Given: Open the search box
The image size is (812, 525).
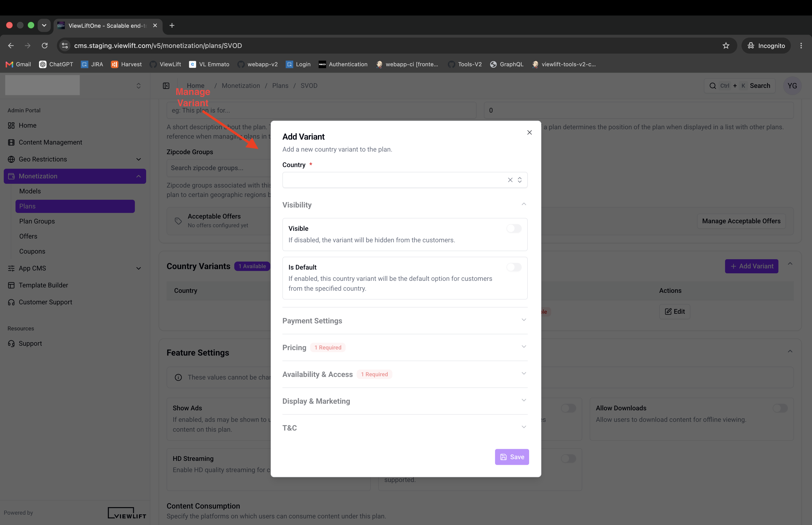Looking at the screenshot, I should [x=739, y=86].
